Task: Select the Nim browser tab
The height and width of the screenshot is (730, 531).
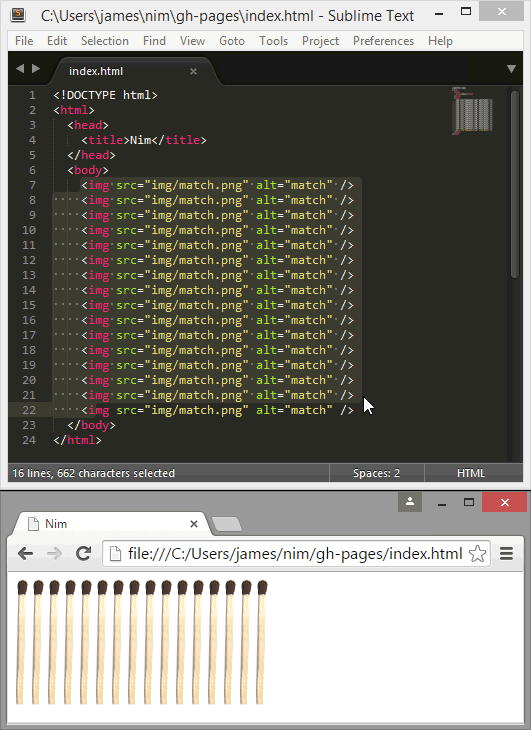Action: (x=113, y=524)
